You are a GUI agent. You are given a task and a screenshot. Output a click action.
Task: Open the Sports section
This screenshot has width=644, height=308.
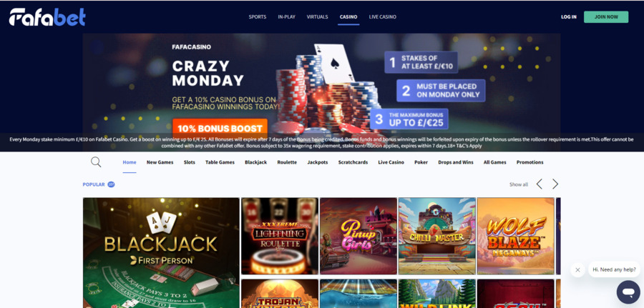(258, 17)
